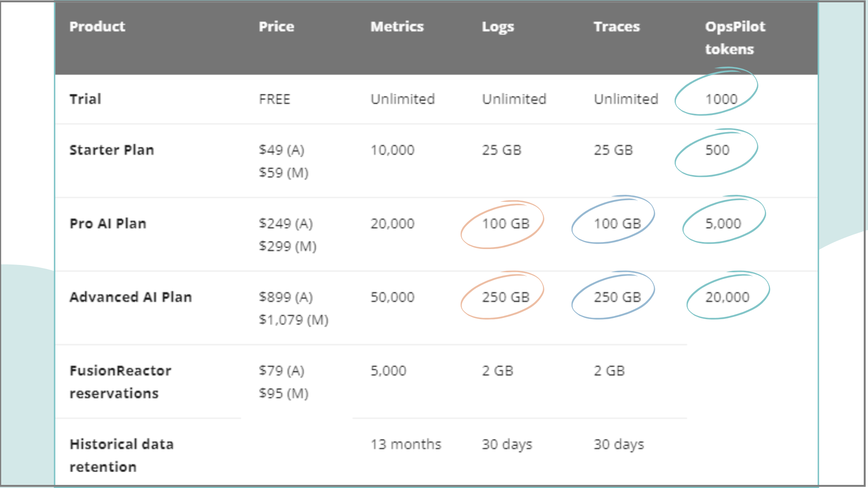Click the OpsPilot tokens column header

pyautogui.click(x=735, y=38)
